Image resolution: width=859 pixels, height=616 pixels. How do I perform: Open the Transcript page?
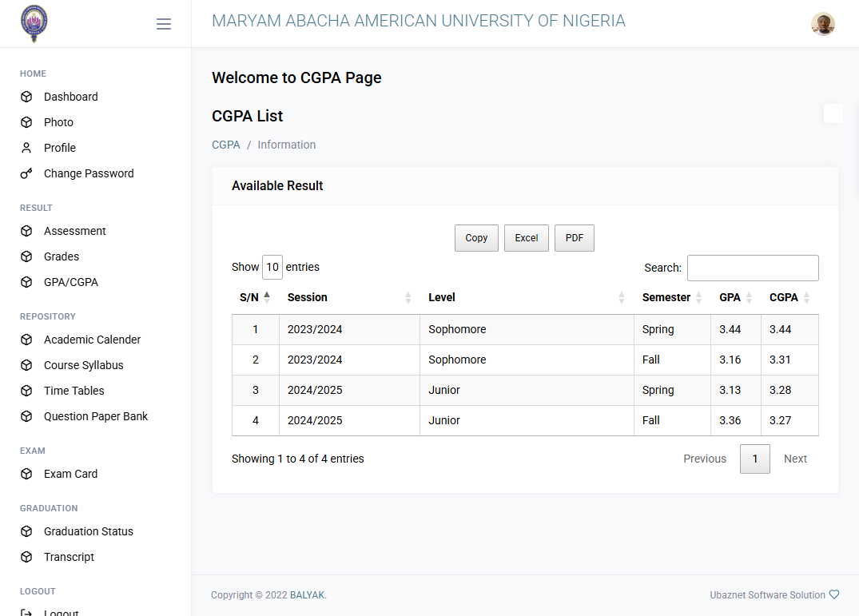(69, 557)
